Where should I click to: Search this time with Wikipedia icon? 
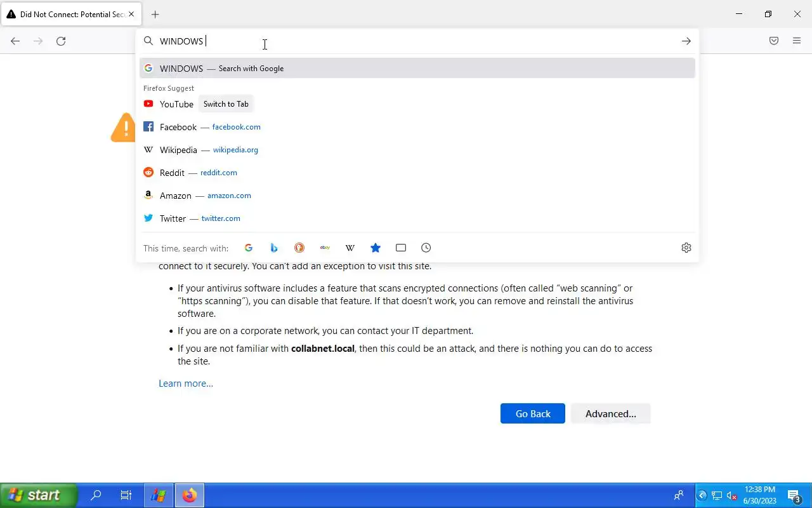pyautogui.click(x=350, y=248)
